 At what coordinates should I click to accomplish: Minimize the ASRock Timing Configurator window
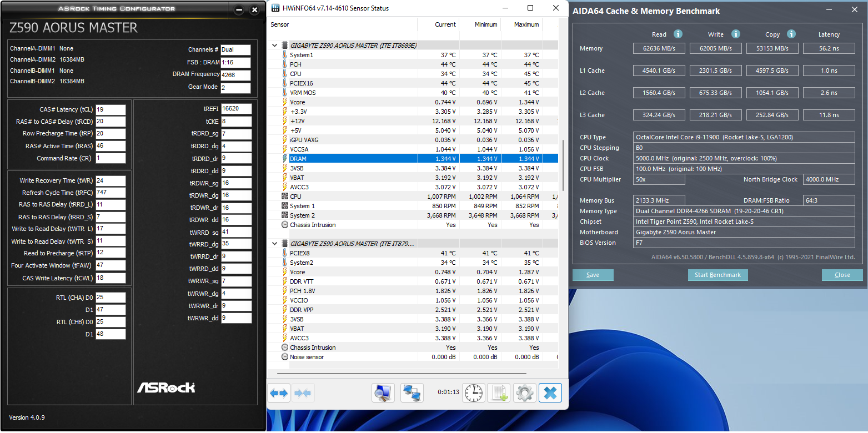tap(239, 10)
